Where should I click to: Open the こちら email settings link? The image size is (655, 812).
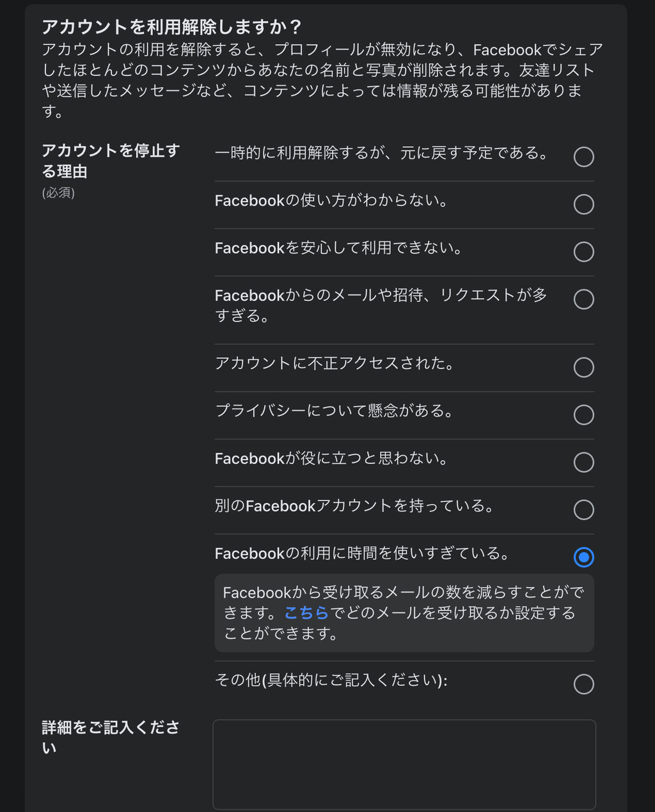point(306,613)
